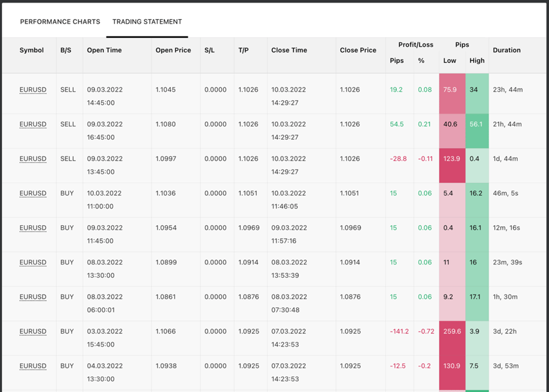This screenshot has height=392, width=549.
Task: Click EURUSD symbol in the 1.0997 sell row
Action: (33, 159)
